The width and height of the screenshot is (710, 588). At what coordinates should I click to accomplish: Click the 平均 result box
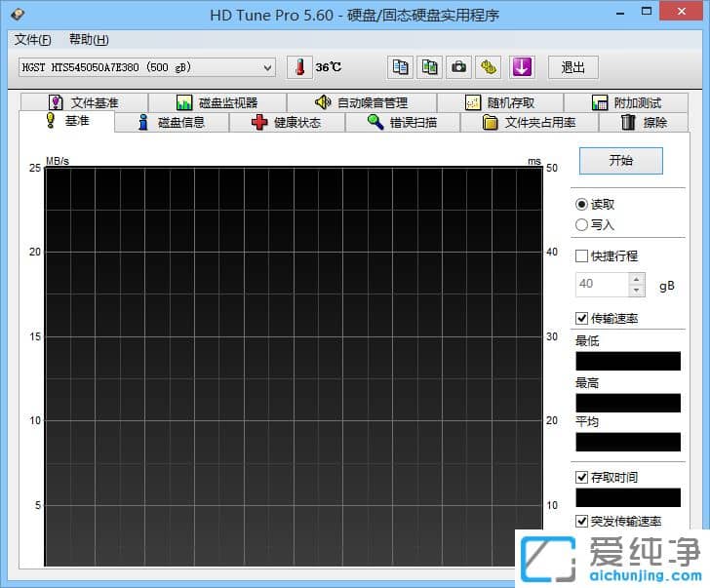click(628, 443)
